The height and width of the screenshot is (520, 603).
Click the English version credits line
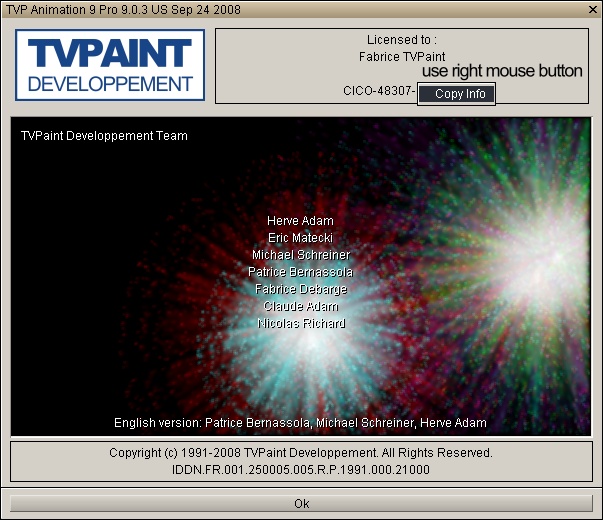click(300, 423)
